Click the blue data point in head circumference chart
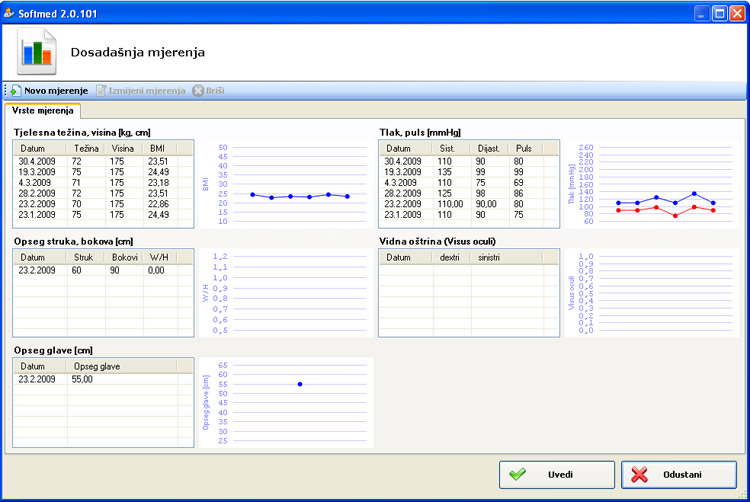This screenshot has height=502, width=750. pyautogui.click(x=299, y=384)
